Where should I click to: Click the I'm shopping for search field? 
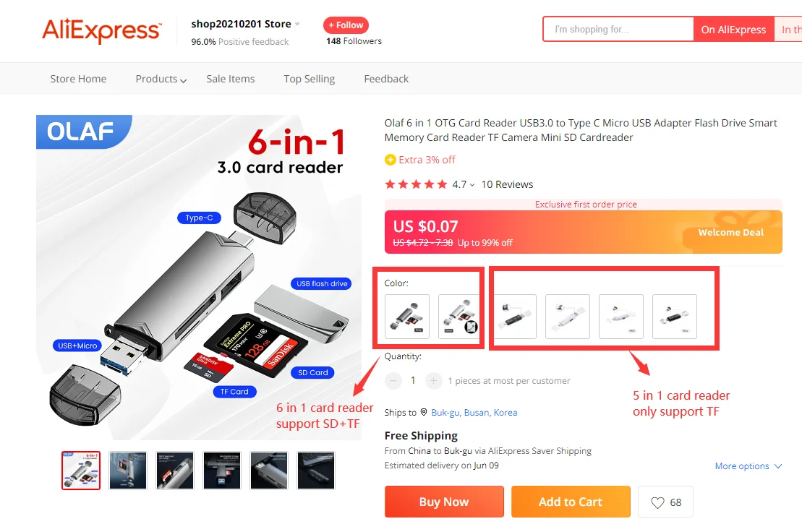[x=618, y=29]
